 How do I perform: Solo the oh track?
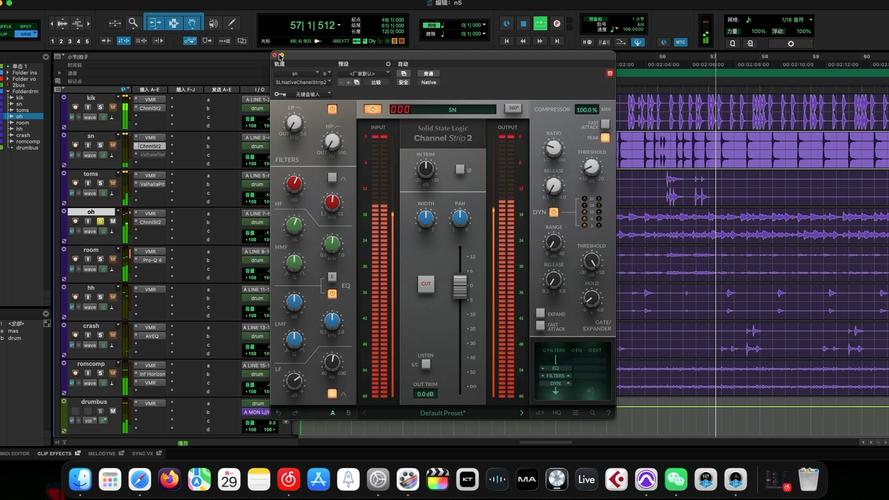(100, 221)
